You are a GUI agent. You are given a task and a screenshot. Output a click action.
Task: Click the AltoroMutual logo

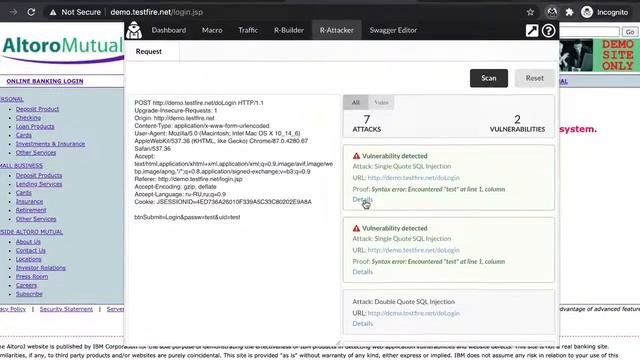point(62,49)
